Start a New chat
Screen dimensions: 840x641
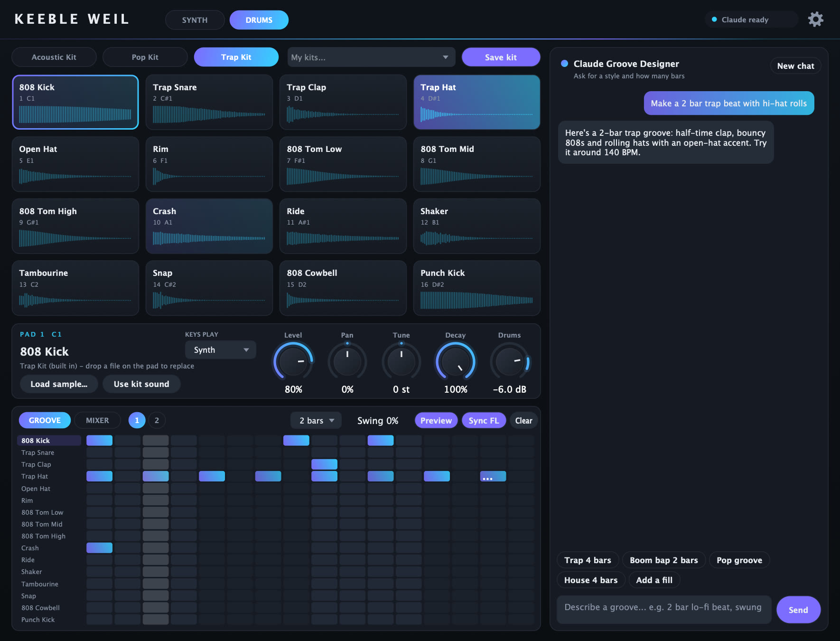(x=795, y=66)
